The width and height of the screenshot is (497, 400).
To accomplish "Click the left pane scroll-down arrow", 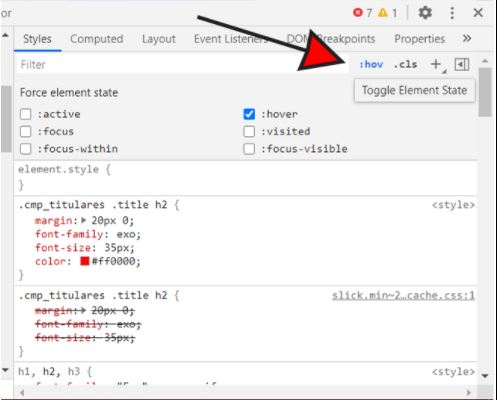I will click(x=6, y=370).
